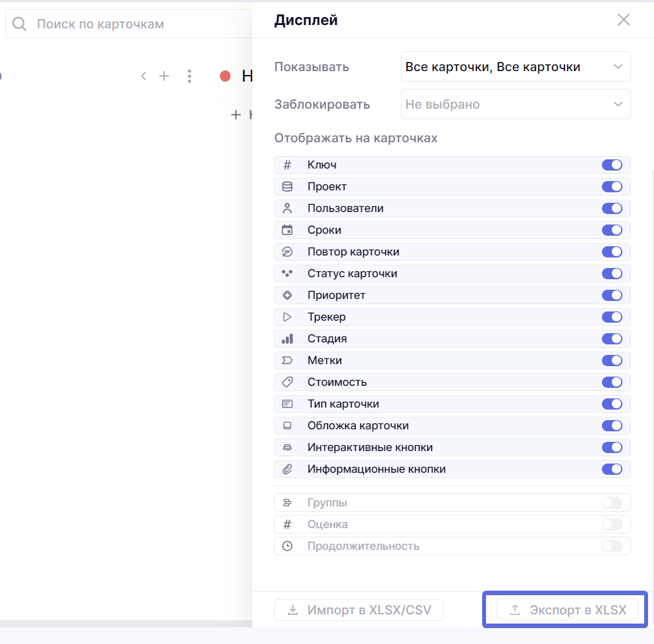Image resolution: width=654 pixels, height=644 pixels.
Task: Click the Экспорт в XLSX button
Action: point(567,610)
